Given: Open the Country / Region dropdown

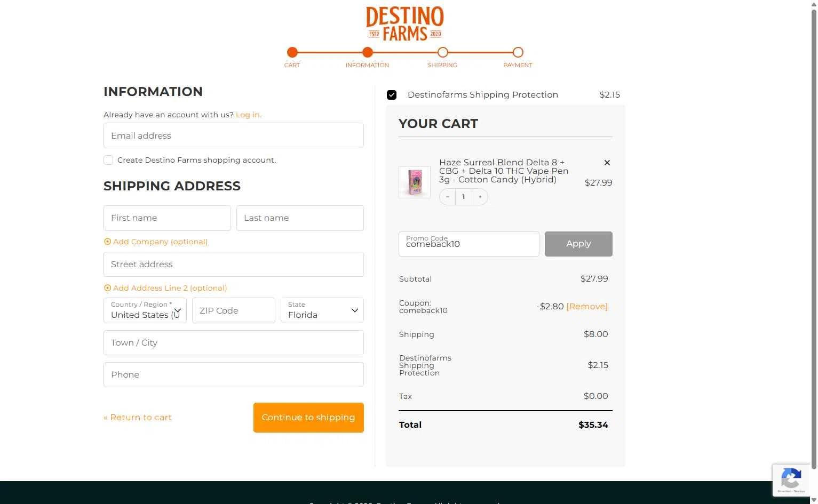Looking at the screenshot, I should point(145,310).
